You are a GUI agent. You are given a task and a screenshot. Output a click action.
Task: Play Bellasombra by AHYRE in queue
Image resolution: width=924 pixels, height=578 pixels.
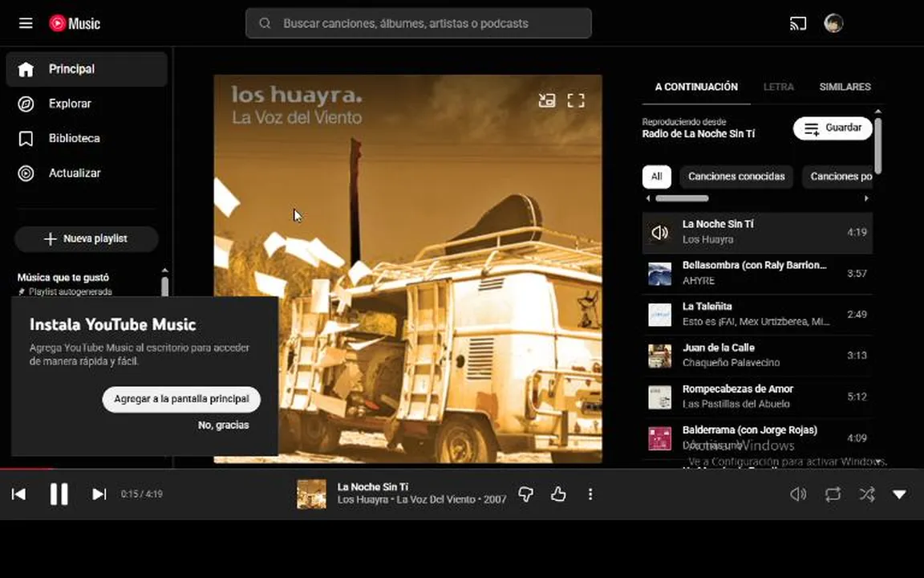(757, 274)
